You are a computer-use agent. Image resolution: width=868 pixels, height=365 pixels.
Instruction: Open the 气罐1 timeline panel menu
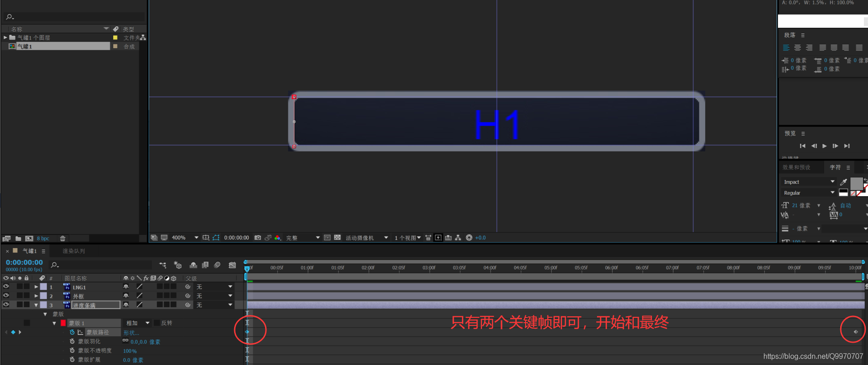click(x=43, y=251)
